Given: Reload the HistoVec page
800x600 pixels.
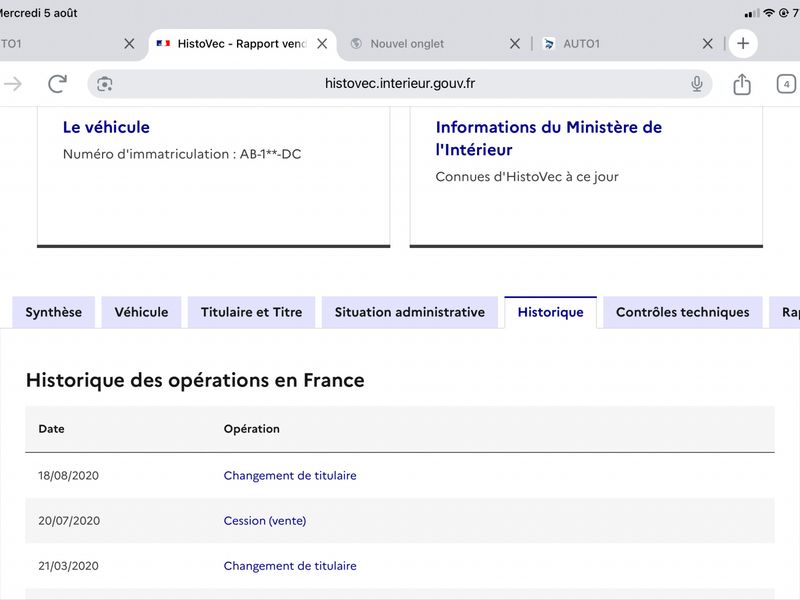Looking at the screenshot, I should point(57,84).
